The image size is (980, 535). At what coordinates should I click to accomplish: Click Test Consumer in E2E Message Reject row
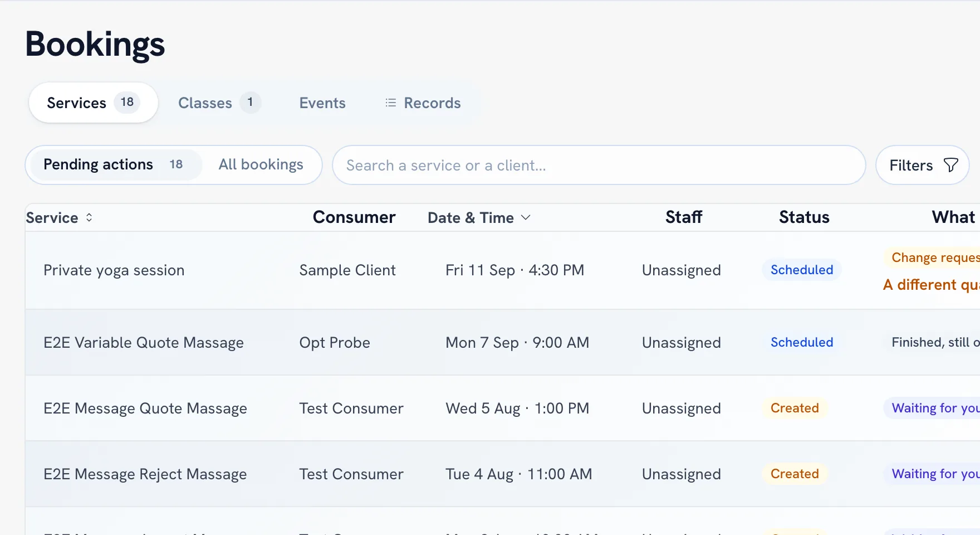(x=351, y=474)
